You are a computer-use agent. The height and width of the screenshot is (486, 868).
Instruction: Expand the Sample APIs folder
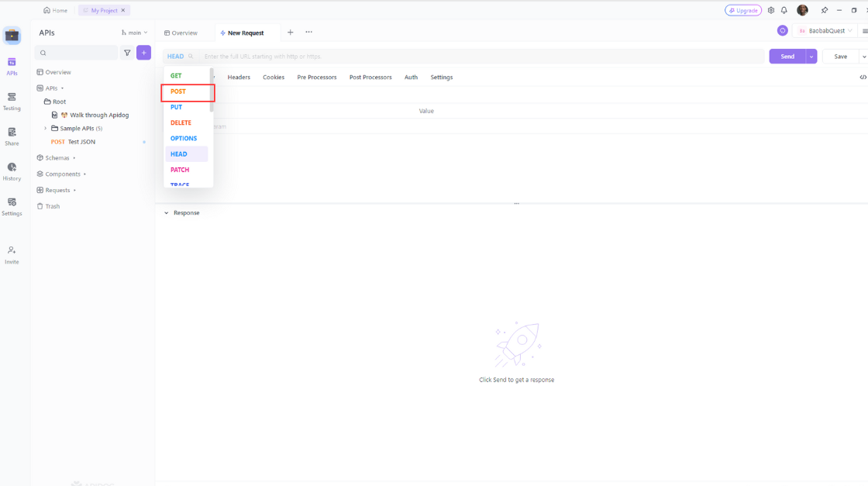click(x=45, y=128)
